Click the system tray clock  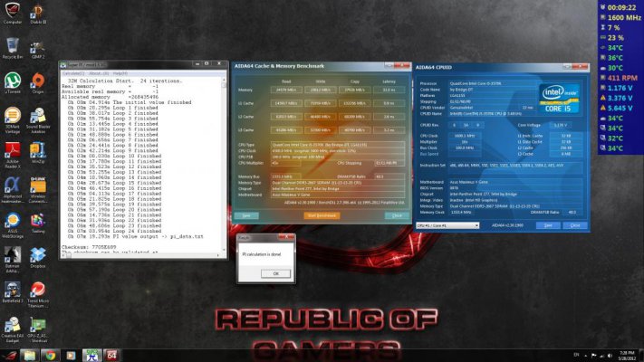(x=627, y=356)
